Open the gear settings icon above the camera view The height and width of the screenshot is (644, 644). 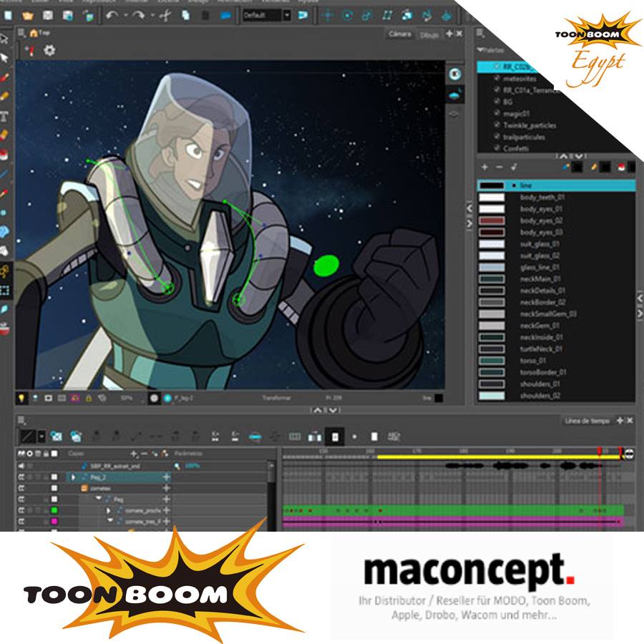(49, 51)
